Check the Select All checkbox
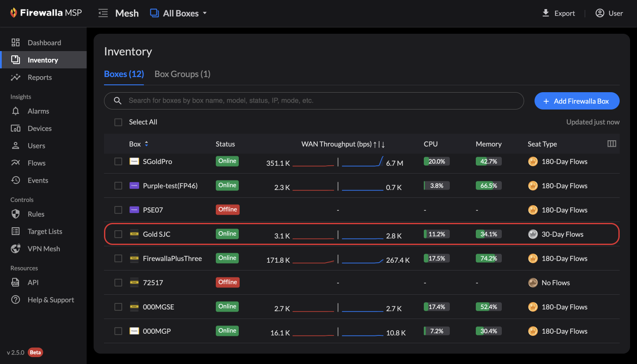Viewport: 637px width, 364px height. [x=118, y=122]
